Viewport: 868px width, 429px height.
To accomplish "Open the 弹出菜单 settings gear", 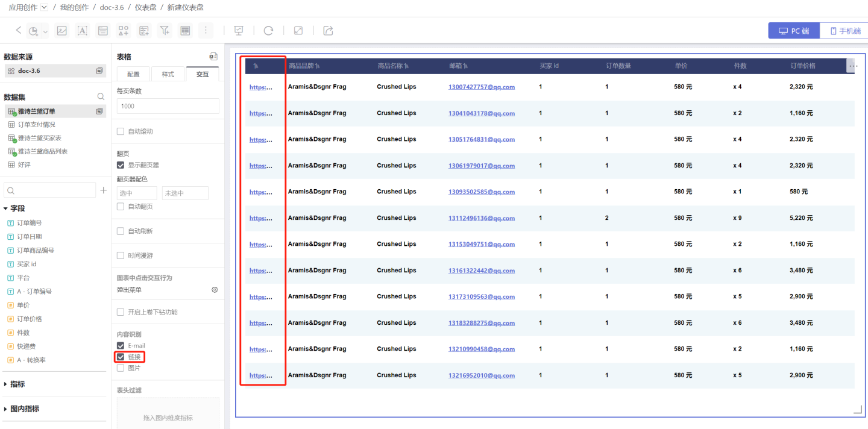I will [215, 290].
